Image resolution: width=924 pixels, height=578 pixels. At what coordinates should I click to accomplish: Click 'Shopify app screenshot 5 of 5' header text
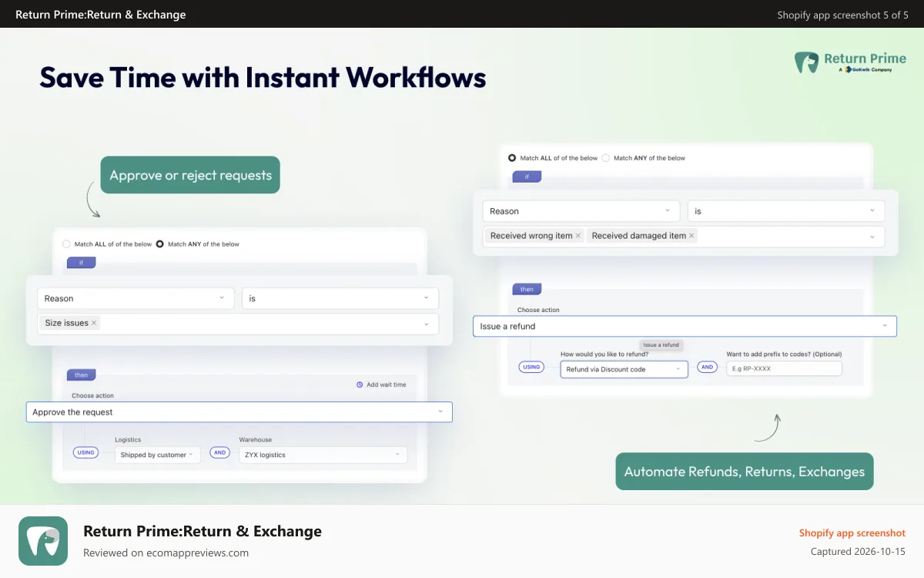pyautogui.click(x=843, y=15)
